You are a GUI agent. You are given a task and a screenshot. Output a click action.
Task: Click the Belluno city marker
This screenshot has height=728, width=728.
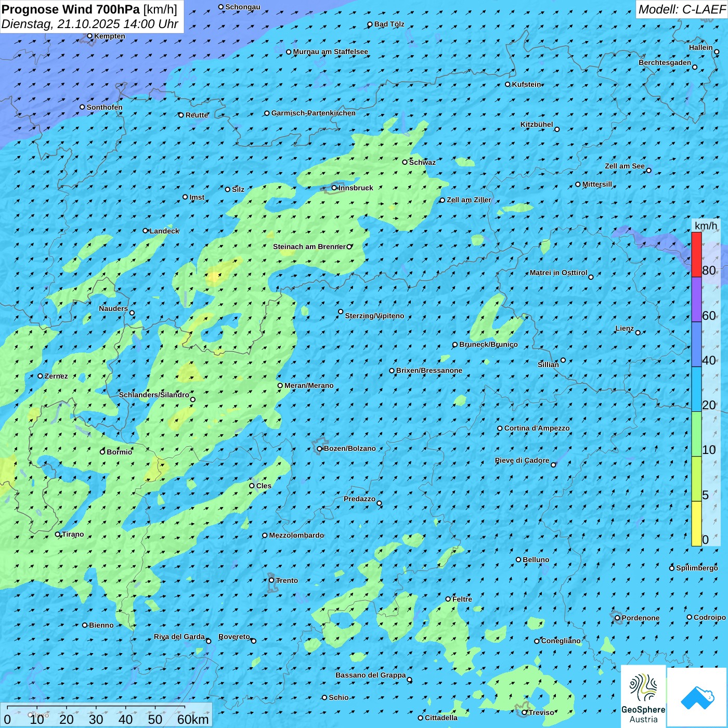[x=518, y=560]
